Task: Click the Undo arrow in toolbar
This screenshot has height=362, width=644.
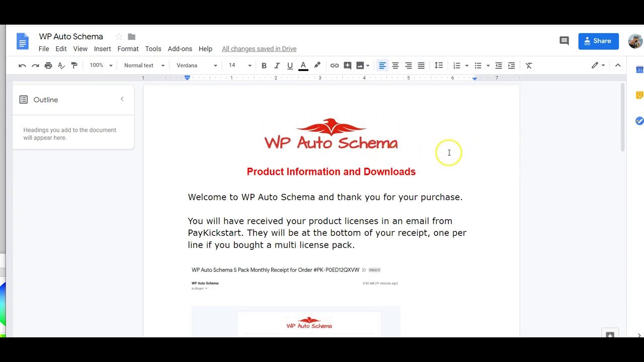Action: (22, 65)
